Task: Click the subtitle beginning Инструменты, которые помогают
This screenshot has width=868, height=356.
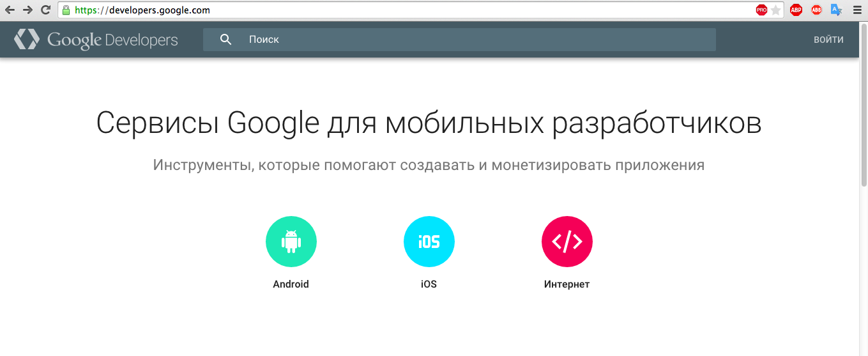Action: (429, 166)
